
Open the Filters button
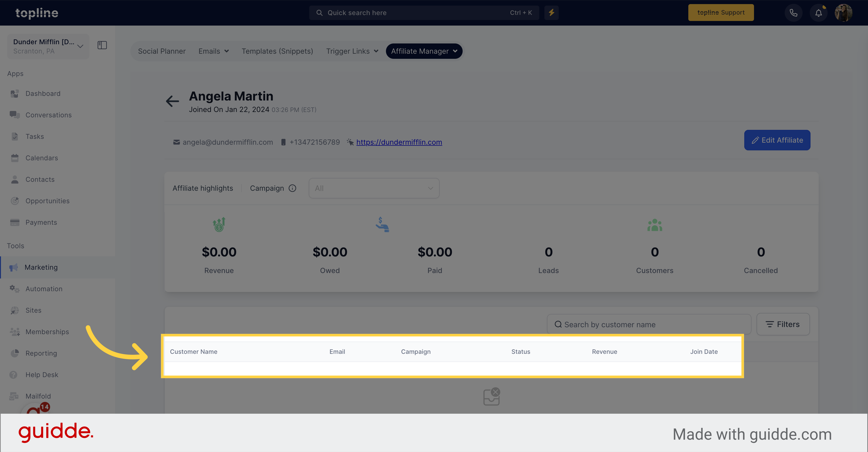[x=783, y=324]
